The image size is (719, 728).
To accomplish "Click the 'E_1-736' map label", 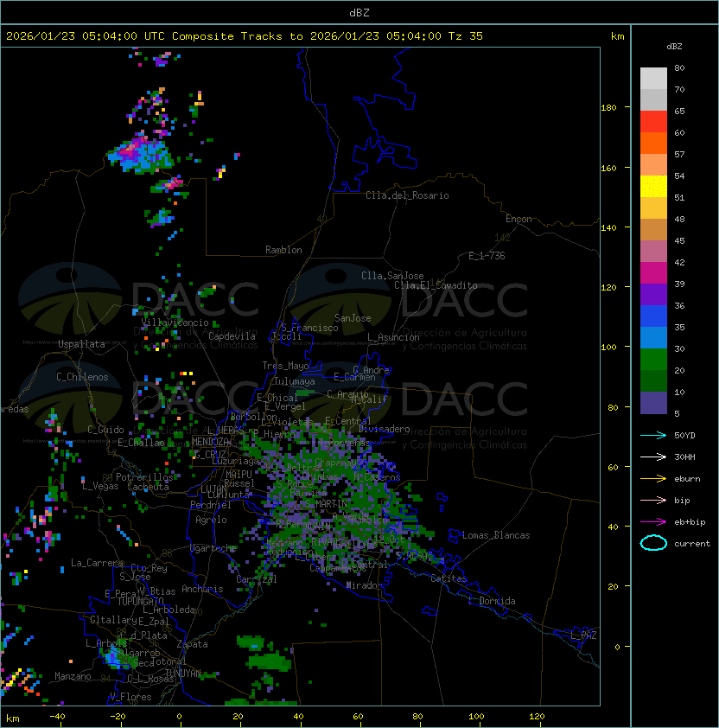I will 487,256.
